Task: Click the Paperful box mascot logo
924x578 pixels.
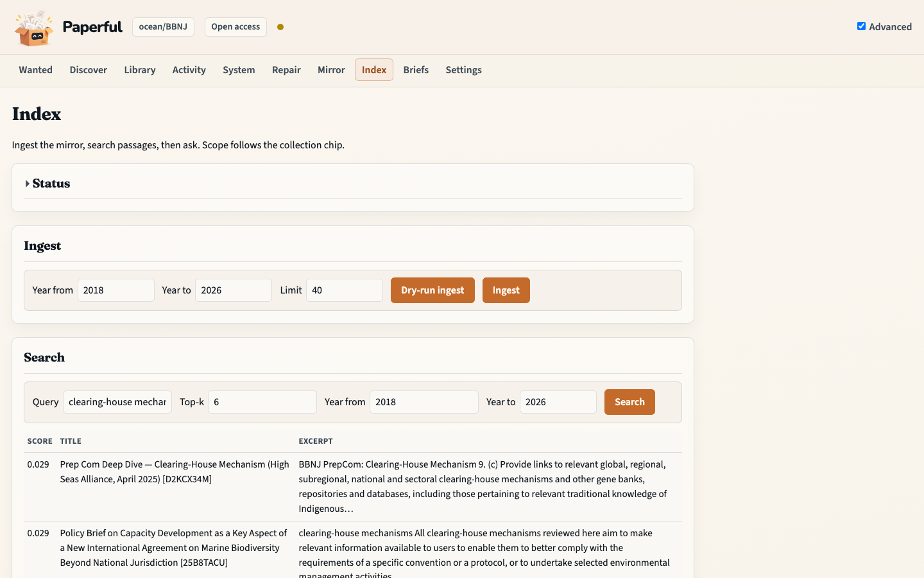Action: pyautogui.click(x=33, y=28)
